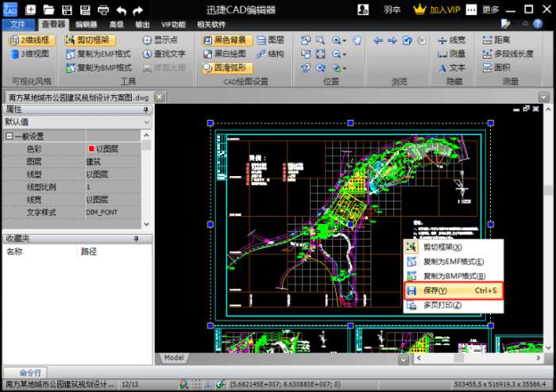
Task: Toggle 黑色背景 black background mode
Action: 228,40
